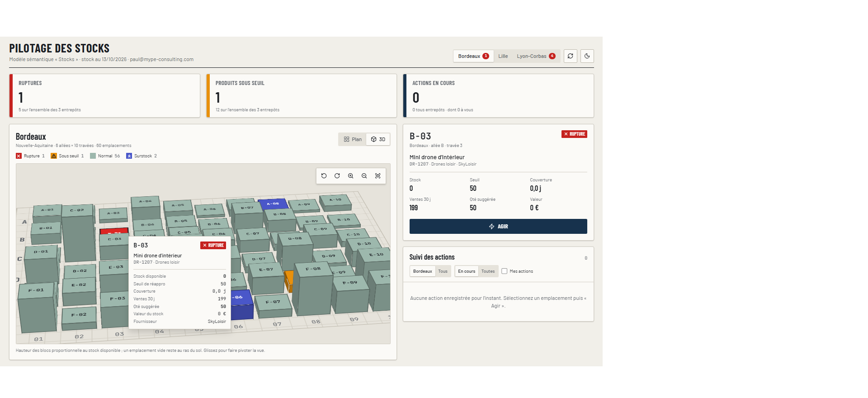Click the refresh data icon in the header
Screen dimensions: 868x398
pos(571,56)
